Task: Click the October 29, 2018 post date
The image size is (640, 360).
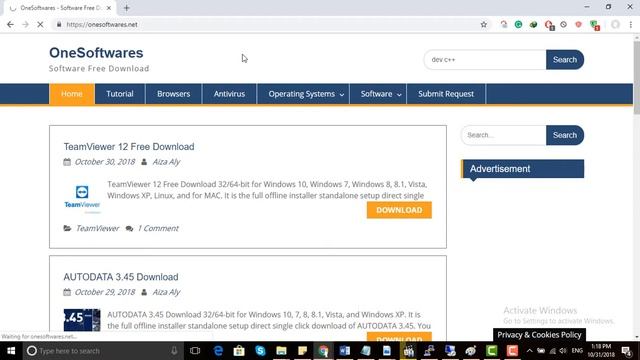Action: [104, 292]
